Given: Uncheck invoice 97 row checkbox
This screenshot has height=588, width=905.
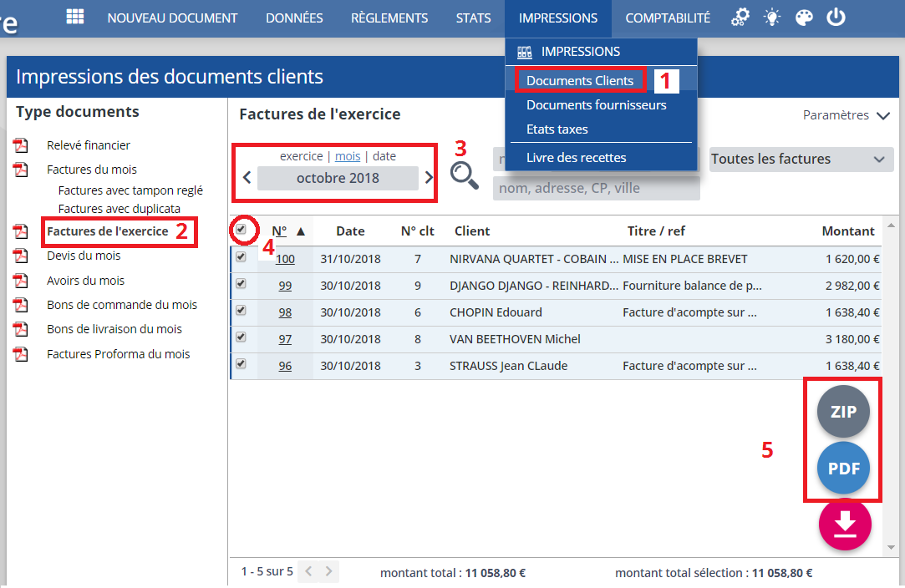Looking at the screenshot, I should [x=242, y=337].
